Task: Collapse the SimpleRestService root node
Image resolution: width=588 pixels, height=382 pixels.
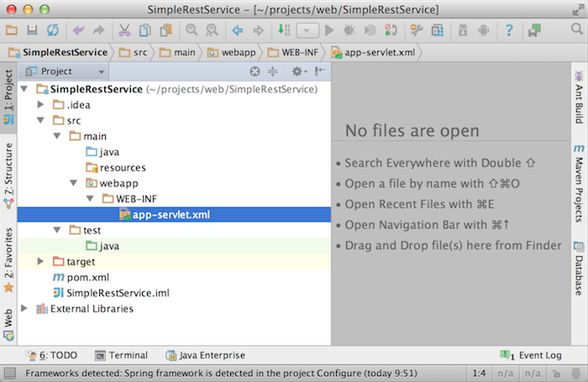Action: (x=24, y=89)
